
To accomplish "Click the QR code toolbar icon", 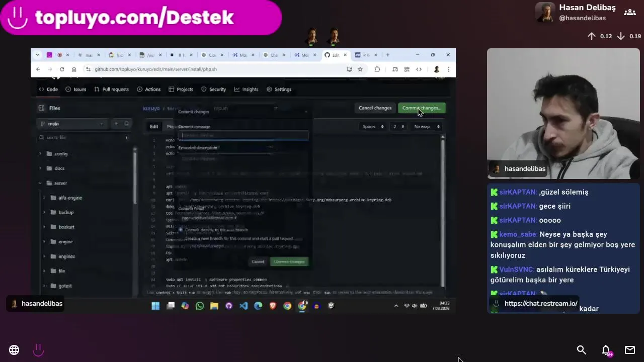I will 407,69.
